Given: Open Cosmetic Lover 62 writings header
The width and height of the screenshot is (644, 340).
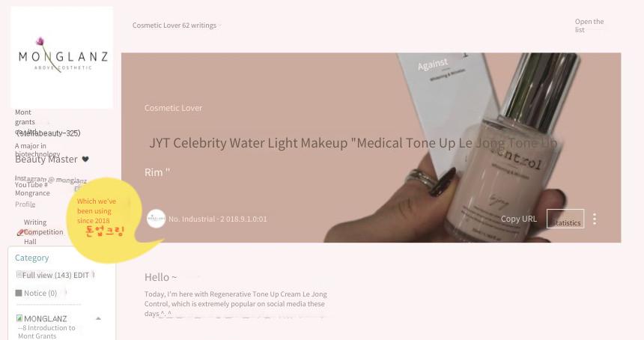Looking at the screenshot, I should (x=174, y=25).
